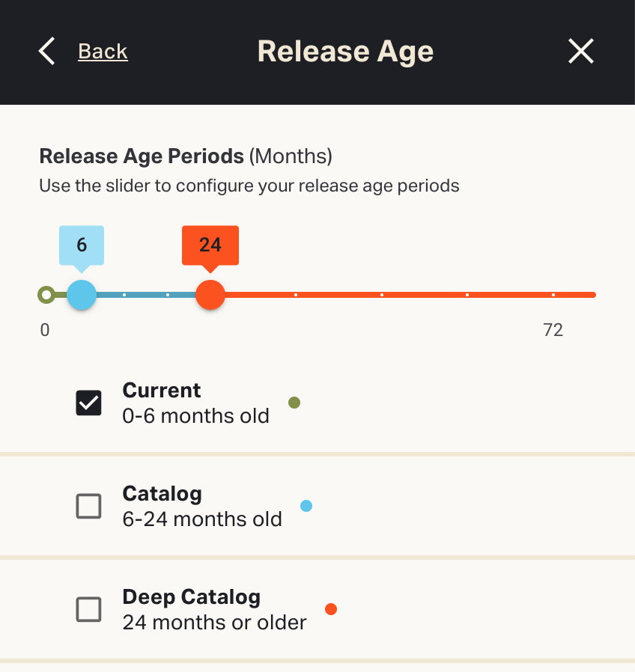Click the 72 maximum slider label
Image resolution: width=635 pixels, height=672 pixels.
(553, 330)
